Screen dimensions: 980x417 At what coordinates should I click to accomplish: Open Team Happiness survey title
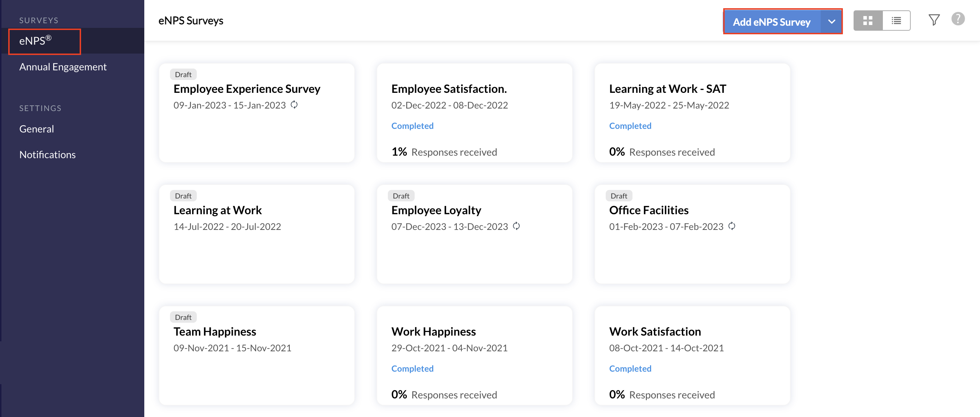click(x=215, y=331)
